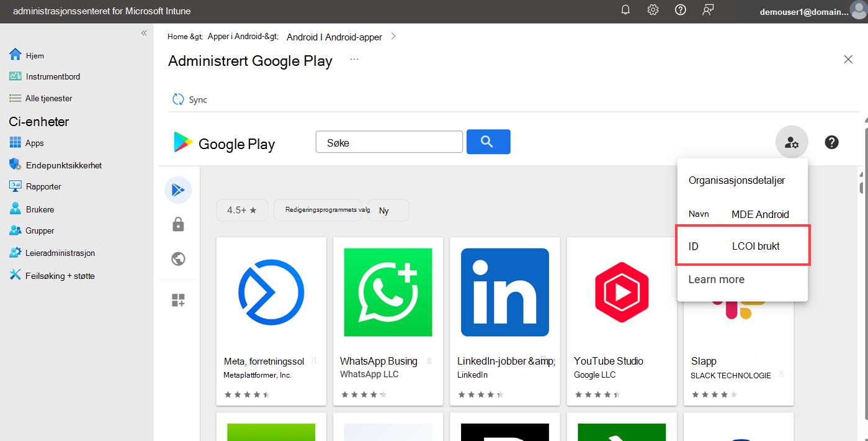Open the YouTube Studio app card
Image resolution: width=868 pixels, height=441 pixels.
click(x=622, y=321)
